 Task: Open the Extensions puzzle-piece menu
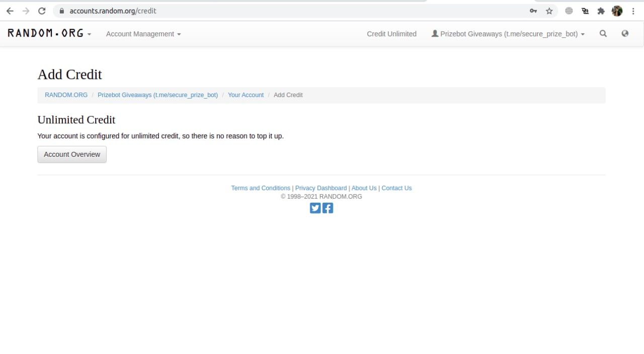(x=601, y=11)
